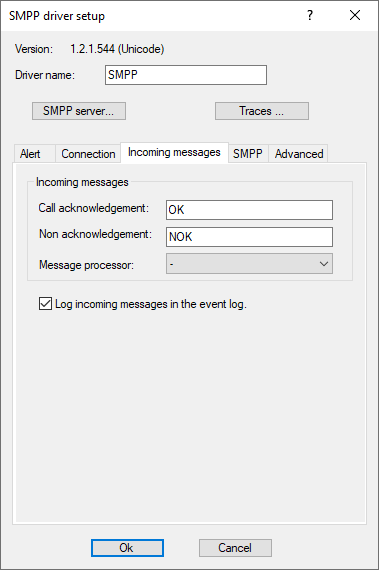
Task: Click the Call acknowledgement field
Action: 249,210
